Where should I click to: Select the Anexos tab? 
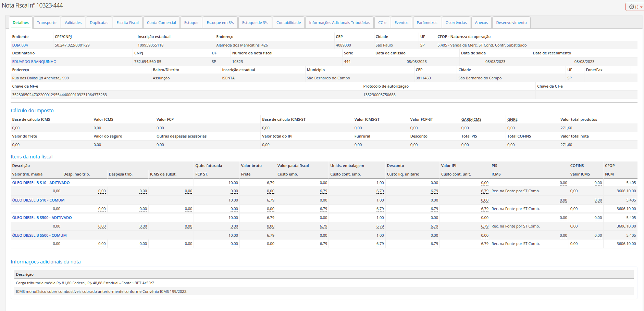tap(481, 23)
